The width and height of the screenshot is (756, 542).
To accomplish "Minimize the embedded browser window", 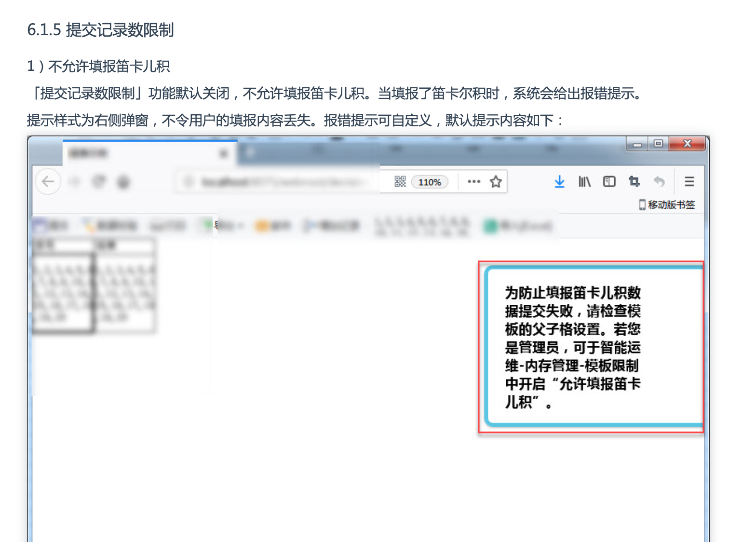I will tap(637, 145).
